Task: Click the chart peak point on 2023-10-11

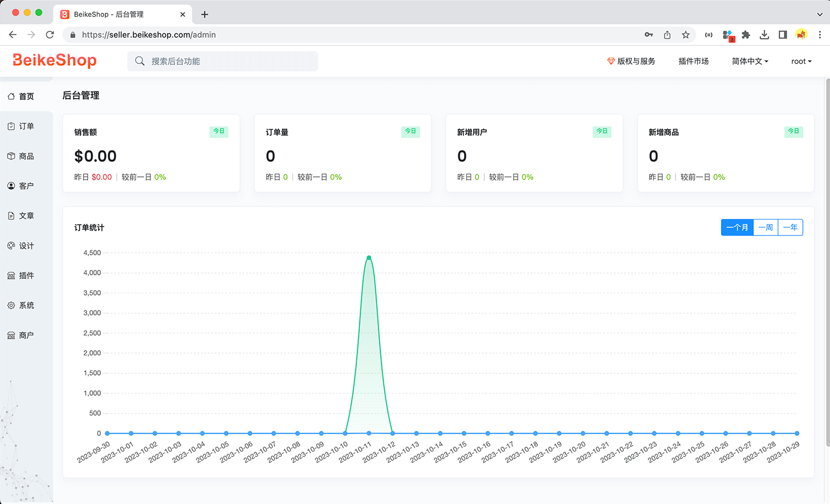Action: (x=369, y=257)
